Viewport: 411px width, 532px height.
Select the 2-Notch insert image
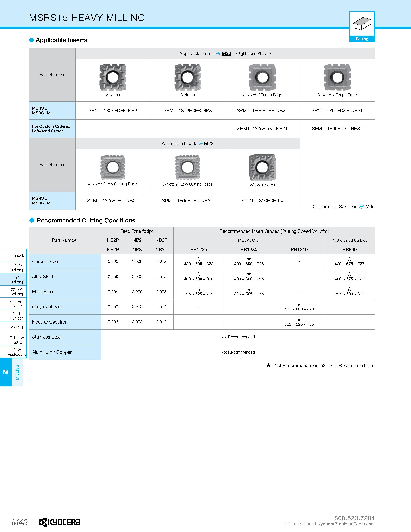[x=113, y=77]
